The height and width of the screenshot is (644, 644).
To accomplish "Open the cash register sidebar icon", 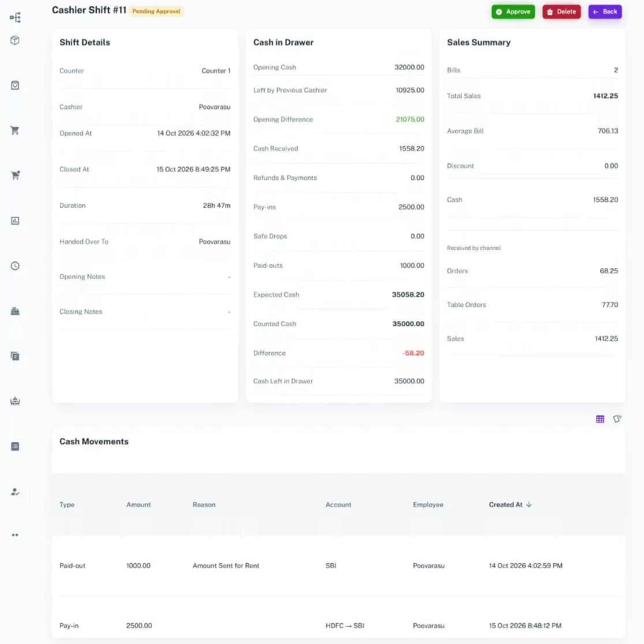I will pyautogui.click(x=15, y=311).
